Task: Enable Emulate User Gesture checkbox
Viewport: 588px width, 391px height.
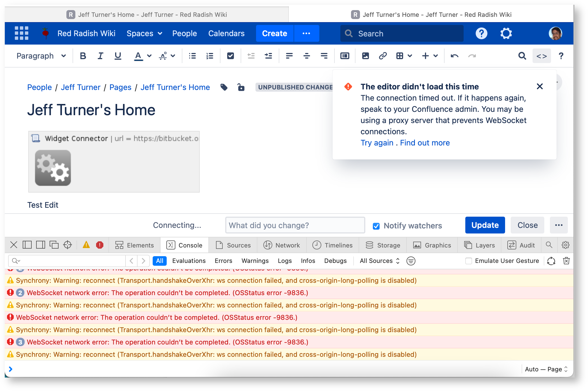Action: 468,261
